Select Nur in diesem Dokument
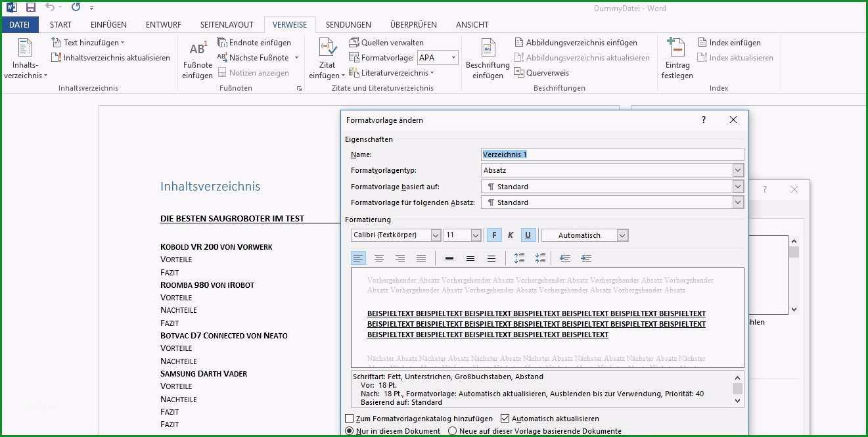Image resolution: width=868 pixels, height=437 pixels. pyautogui.click(x=350, y=431)
